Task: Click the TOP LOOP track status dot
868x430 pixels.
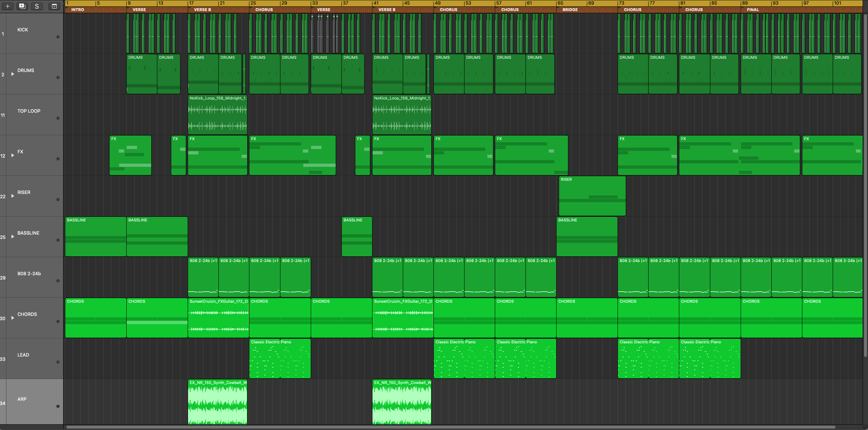Action: 58,118
